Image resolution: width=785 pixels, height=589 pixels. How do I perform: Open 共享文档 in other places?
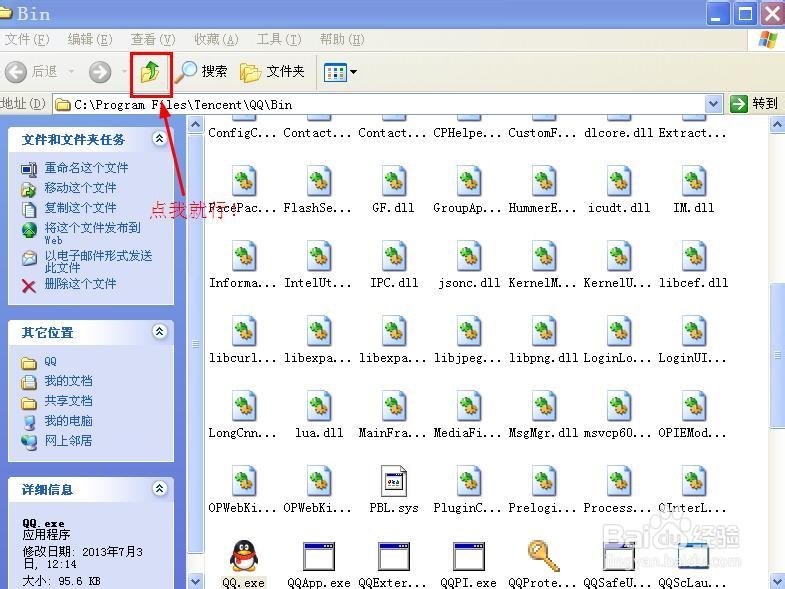pyautogui.click(x=68, y=401)
